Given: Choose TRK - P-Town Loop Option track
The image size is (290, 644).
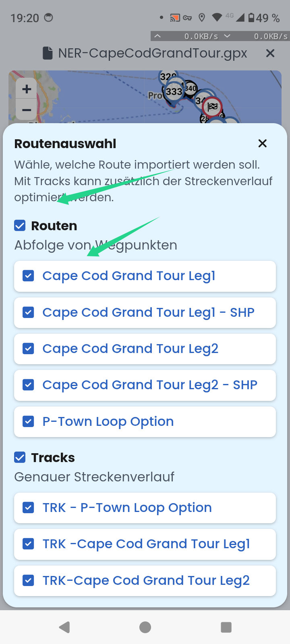Looking at the screenshot, I should tap(145, 508).
